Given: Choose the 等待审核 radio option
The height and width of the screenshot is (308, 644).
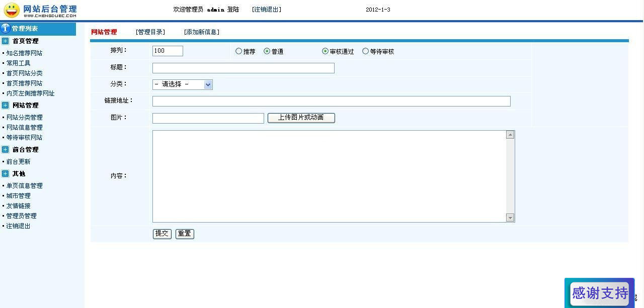Looking at the screenshot, I should click(365, 51).
